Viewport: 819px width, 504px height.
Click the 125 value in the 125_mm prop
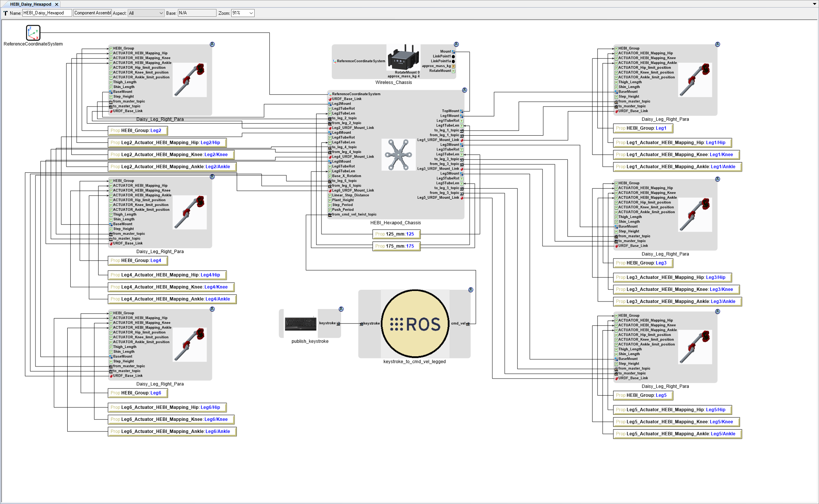(x=410, y=234)
